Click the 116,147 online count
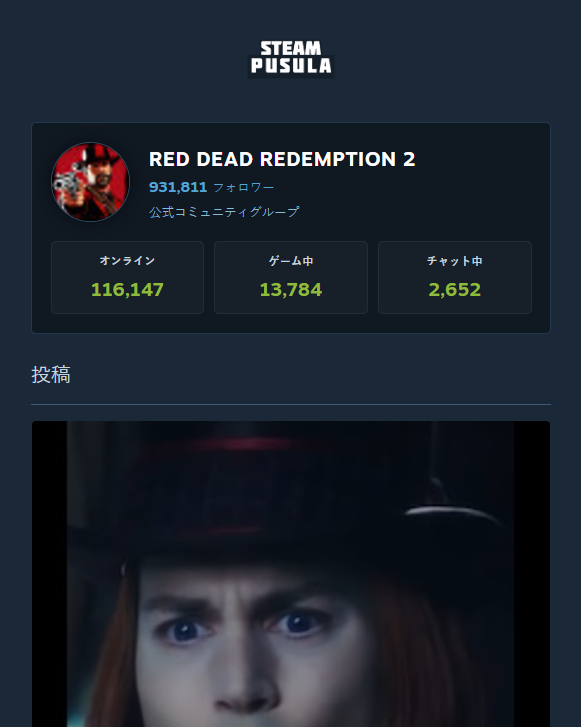 (128, 290)
